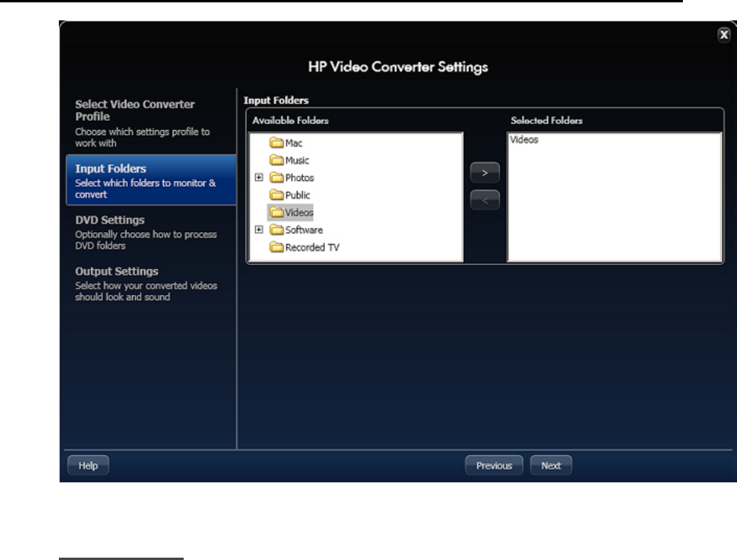This screenshot has height=560, width=737.
Task: Click the Music folder icon
Action: click(276, 160)
